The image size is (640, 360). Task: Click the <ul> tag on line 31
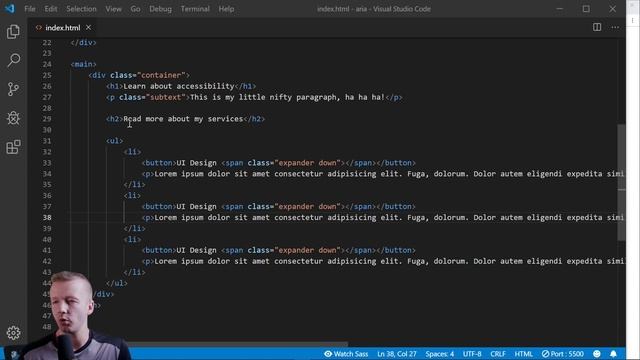point(114,141)
